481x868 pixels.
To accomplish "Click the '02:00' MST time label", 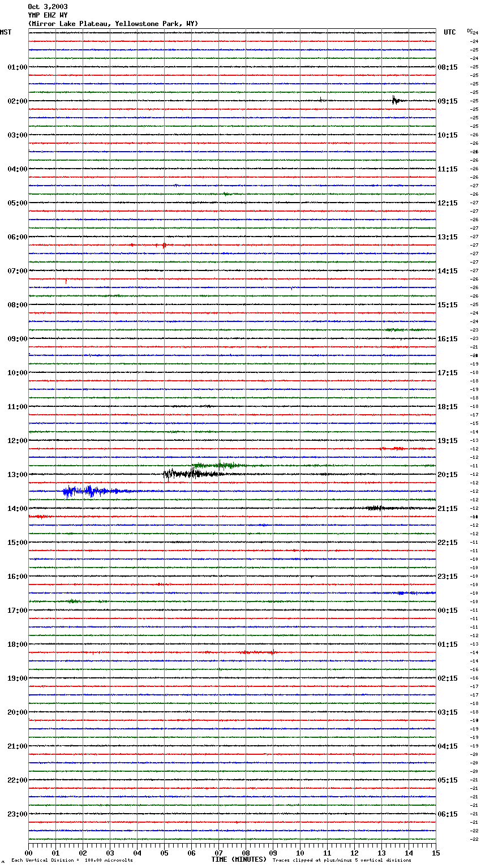I will point(18,101).
